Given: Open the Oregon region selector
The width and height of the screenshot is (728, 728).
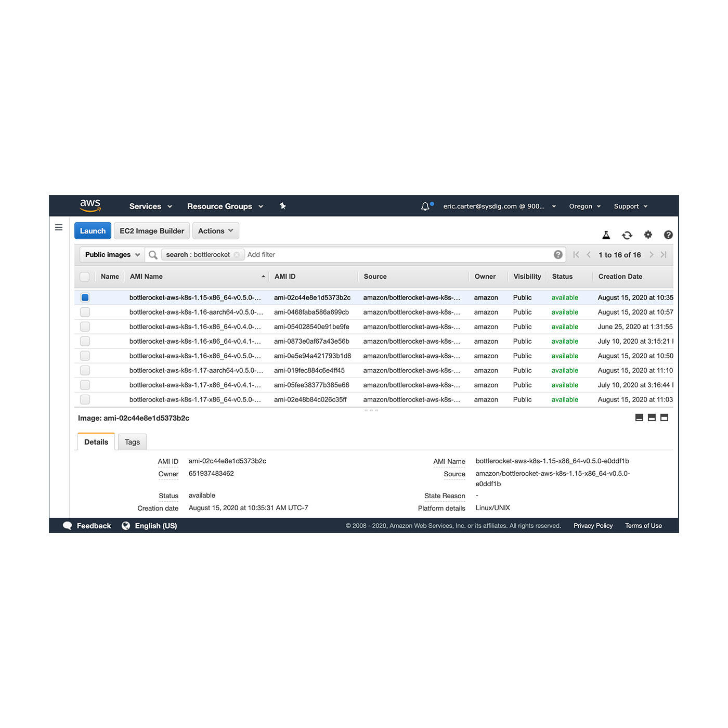Looking at the screenshot, I should tap(584, 206).
